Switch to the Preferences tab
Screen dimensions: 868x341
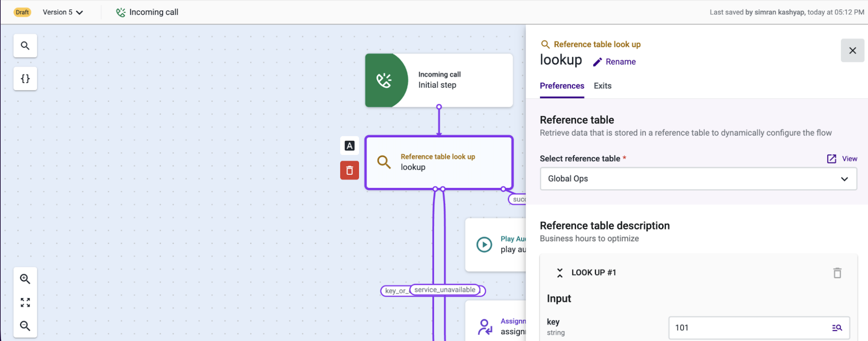(562, 86)
